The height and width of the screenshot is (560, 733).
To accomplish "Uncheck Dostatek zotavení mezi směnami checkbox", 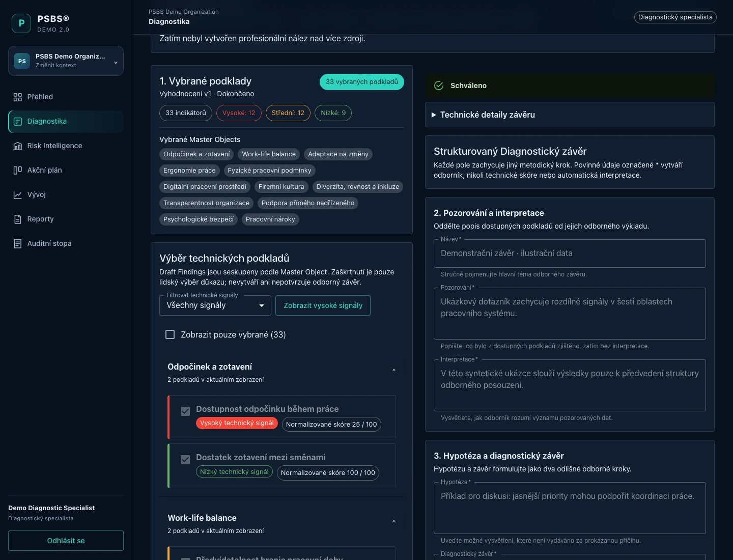I will pyautogui.click(x=185, y=460).
